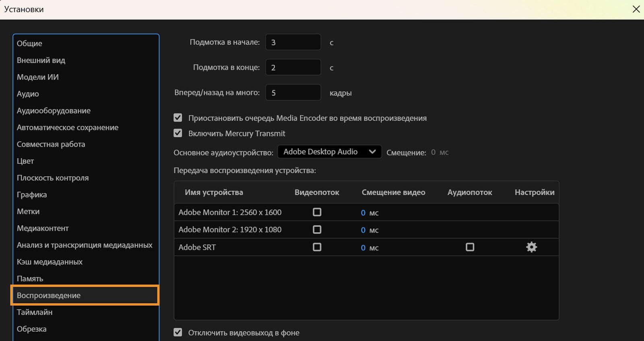Open Adobe SRT settings gear icon
The image size is (644, 341).
[x=531, y=247]
